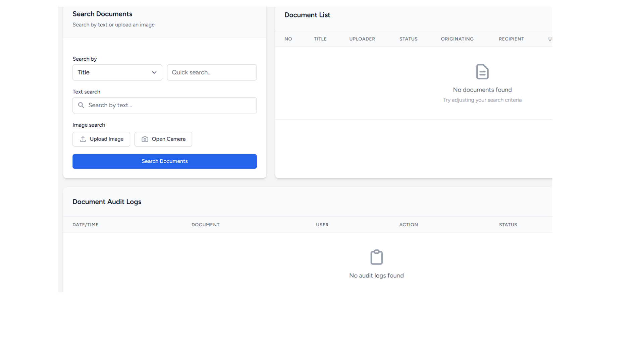644x362 pixels.
Task: Open the Search by dropdown
Action: 117,72
